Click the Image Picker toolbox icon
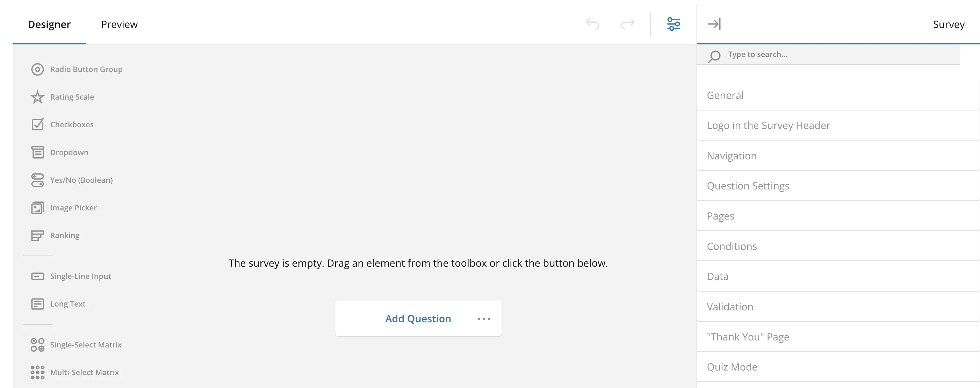The height and width of the screenshot is (388, 980). 37,208
